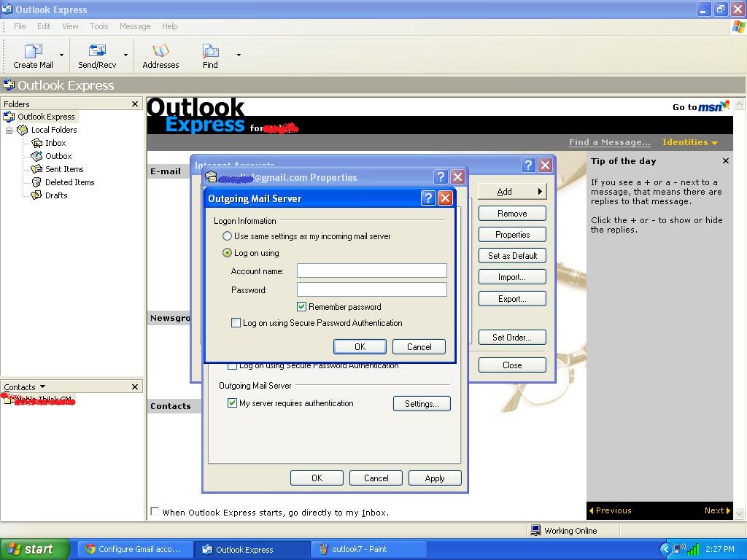This screenshot has height=560, width=747.
Task: Open the Create Mail dropdown arrow
Action: point(61,55)
